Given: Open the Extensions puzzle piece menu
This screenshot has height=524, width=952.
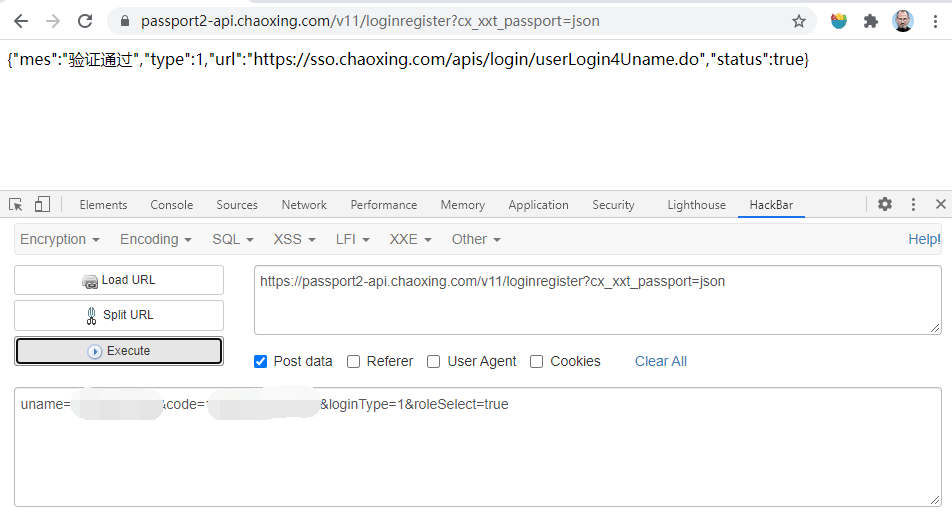Looking at the screenshot, I should pos(871,21).
